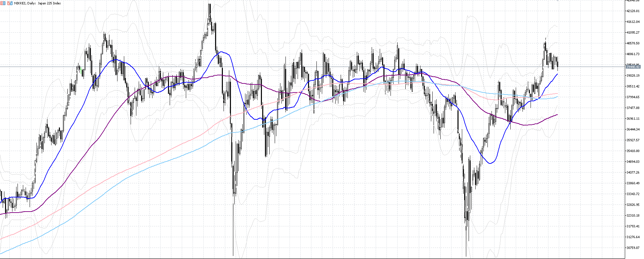Viewport: 644px width, 259px height.
Task: Click the 42128.81 price scale label
Action: point(633,11)
